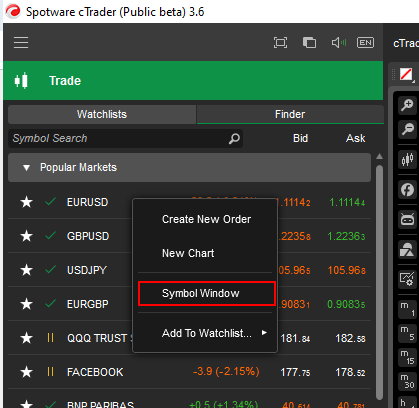This screenshot has width=419, height=408.
Task: Switch to the Finder tab
Action: click(290, 114)
